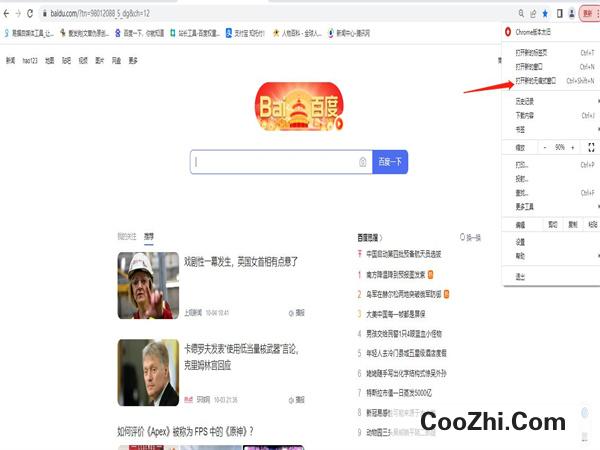Click the blue 百度一下 search button
The height and width of the screenshot is (450, 600).
coord(390,162)
